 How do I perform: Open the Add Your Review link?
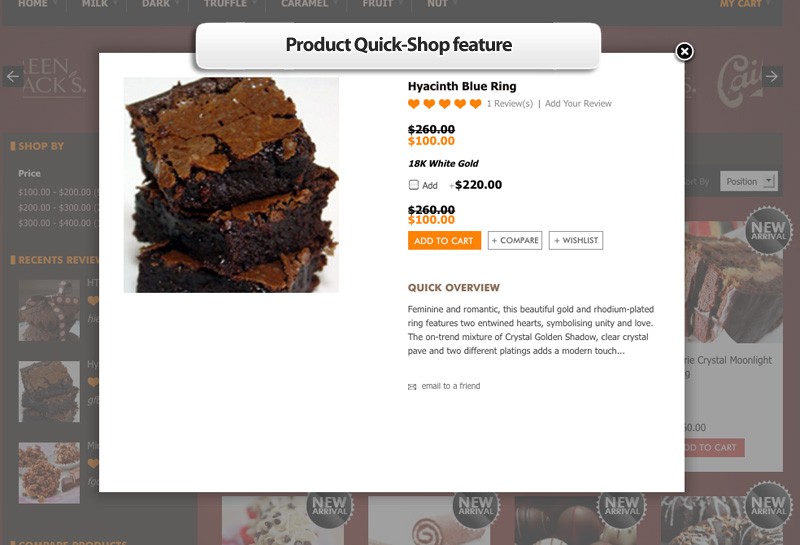click(578, 104)
